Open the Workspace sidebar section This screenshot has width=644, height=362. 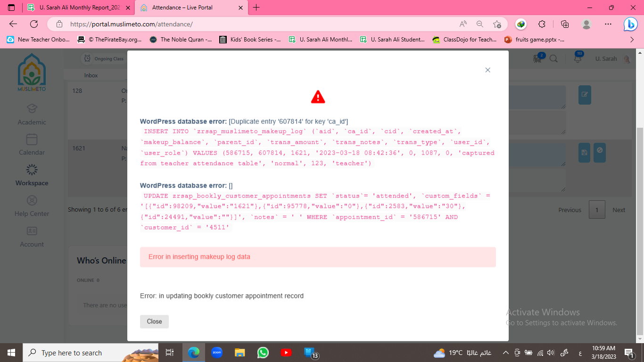(32, 175)
